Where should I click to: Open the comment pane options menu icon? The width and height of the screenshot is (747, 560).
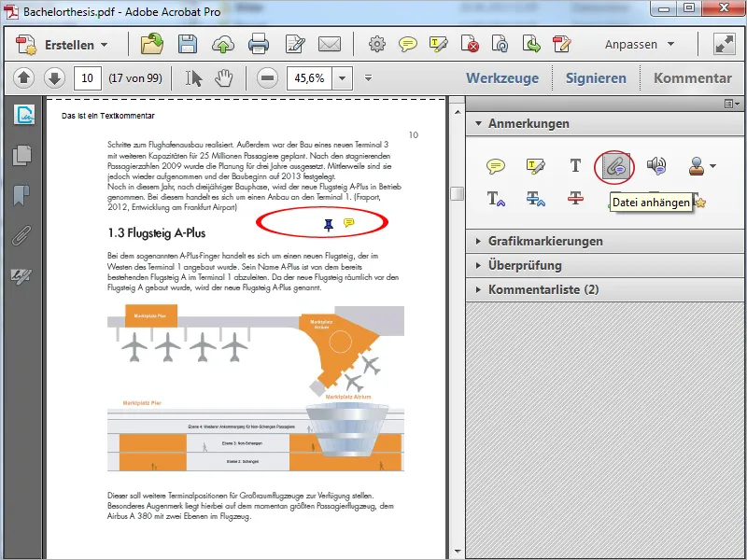(732, 104)
